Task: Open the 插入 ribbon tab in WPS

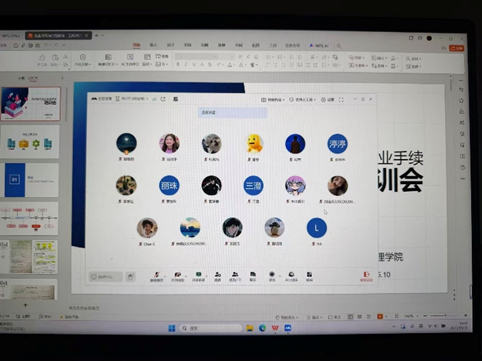Action: pos(153,45)
